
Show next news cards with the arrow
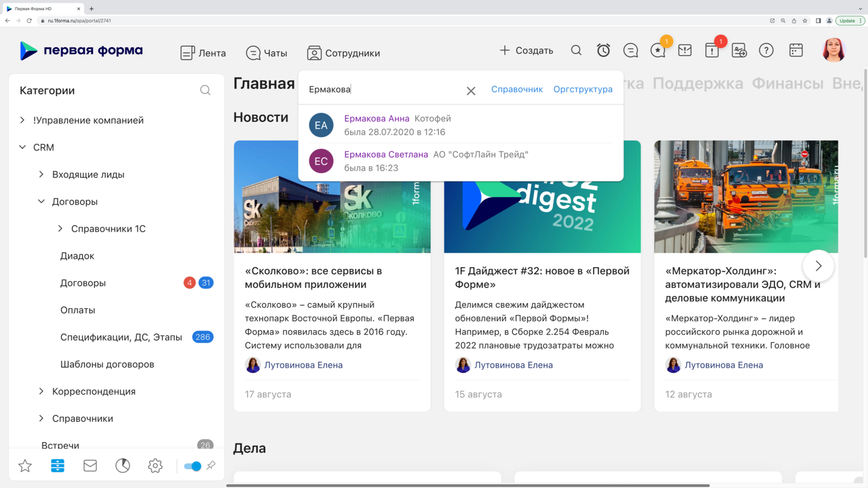point(818,266)
